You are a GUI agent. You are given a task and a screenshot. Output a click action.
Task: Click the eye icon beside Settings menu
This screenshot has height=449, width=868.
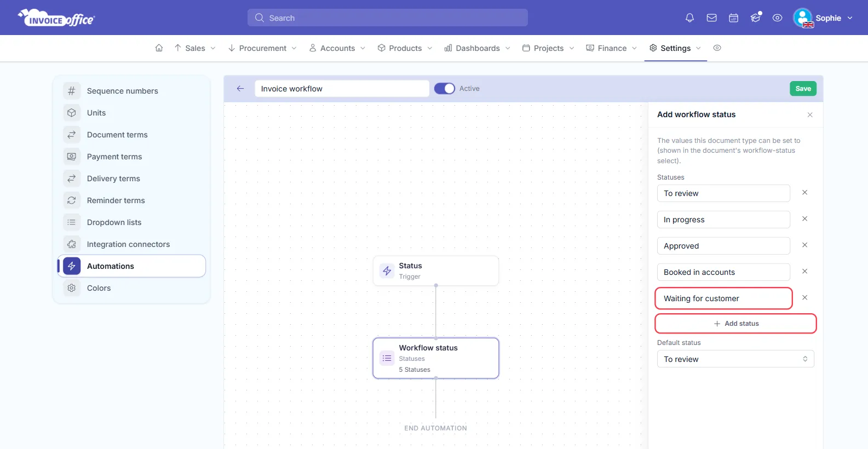point(717,48)
